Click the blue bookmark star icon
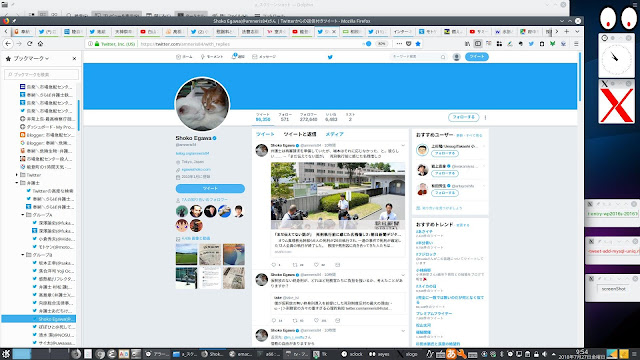Image resolution: width=640 pixels, height=360 pixels. tap(418, 44)
